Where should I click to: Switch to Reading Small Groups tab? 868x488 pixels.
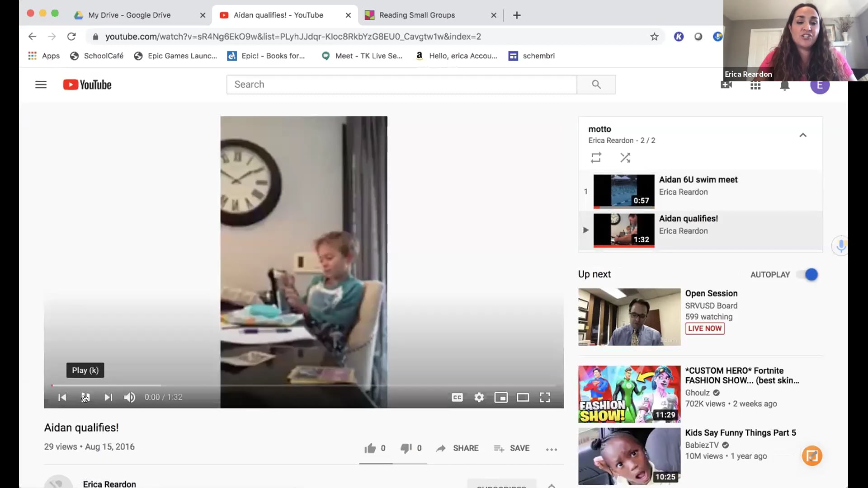point(417,15)
